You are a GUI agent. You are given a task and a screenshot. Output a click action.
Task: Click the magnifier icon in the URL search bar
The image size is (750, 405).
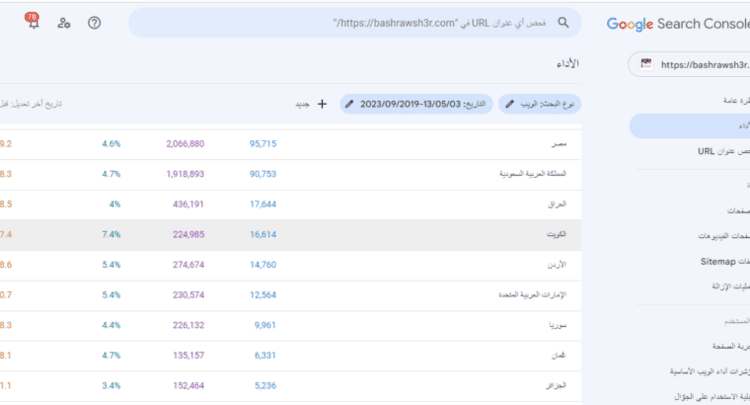pos(563,22)
